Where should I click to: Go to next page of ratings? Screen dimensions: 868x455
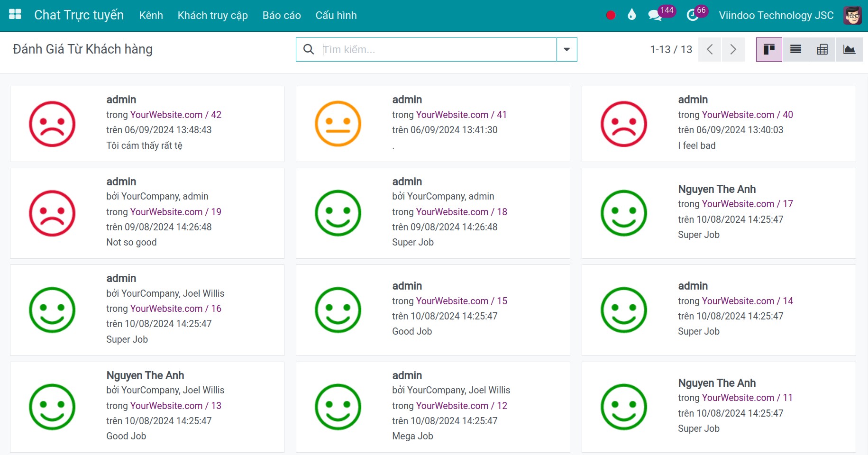pos(733,49)
